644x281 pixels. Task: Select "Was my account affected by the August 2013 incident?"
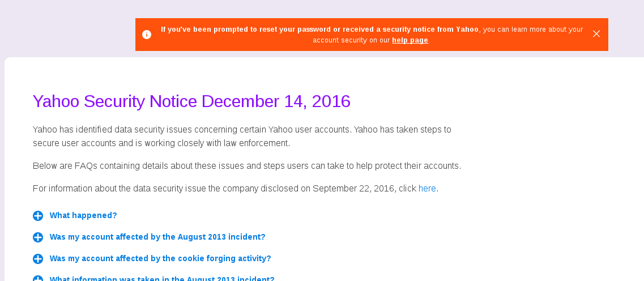coord(157,237)
